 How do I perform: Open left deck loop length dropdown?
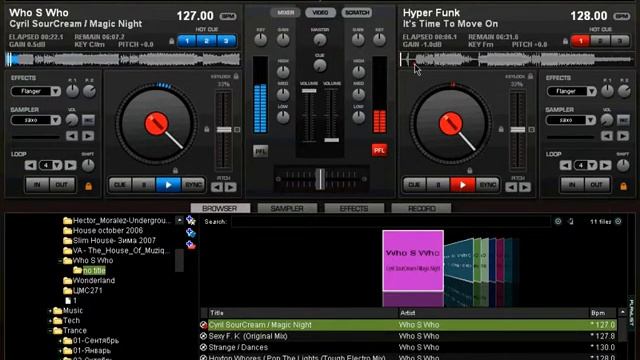point(57,165)
